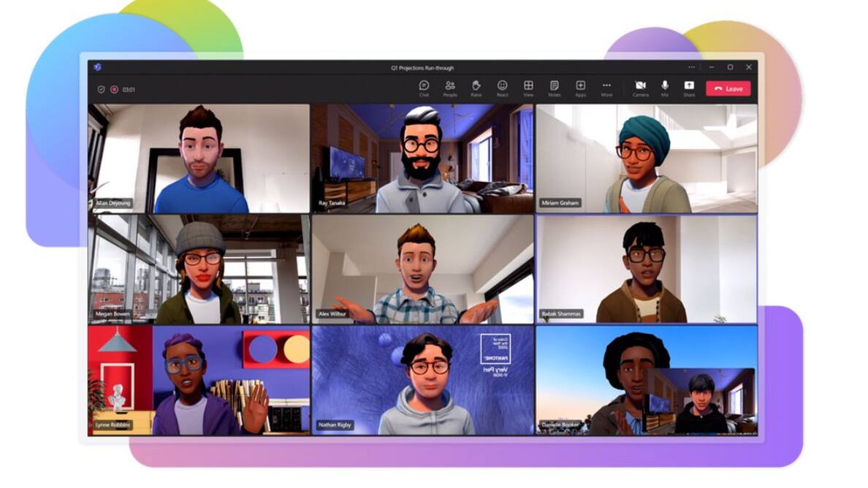Expand the View layout options
Screen dimensions: 868x488
[x=528, y=88]
